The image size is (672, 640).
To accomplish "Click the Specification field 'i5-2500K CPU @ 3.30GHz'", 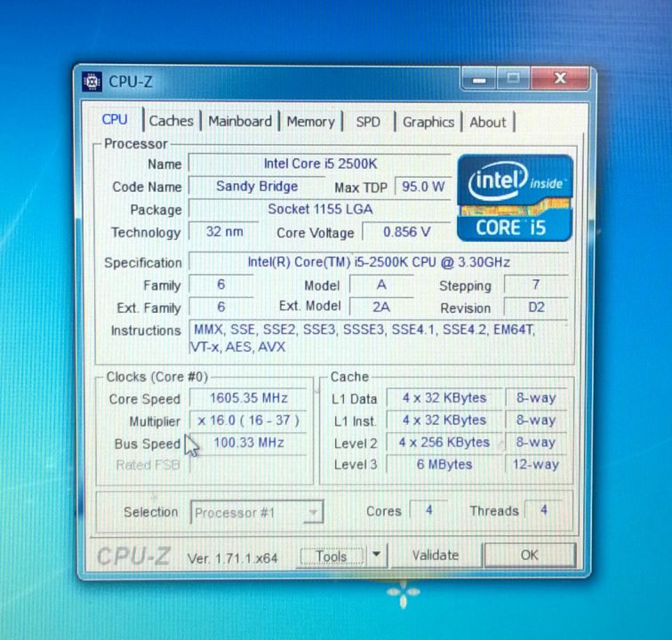I will pyautogui.click(x=379, y=262).
